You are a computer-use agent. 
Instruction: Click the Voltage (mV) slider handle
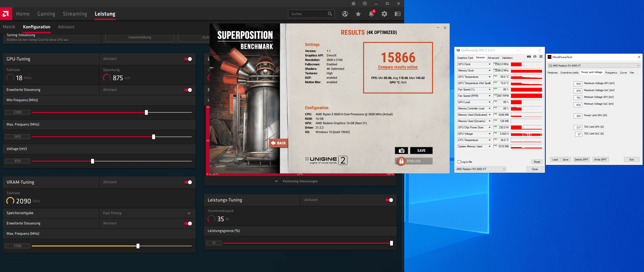pos(93,161)
